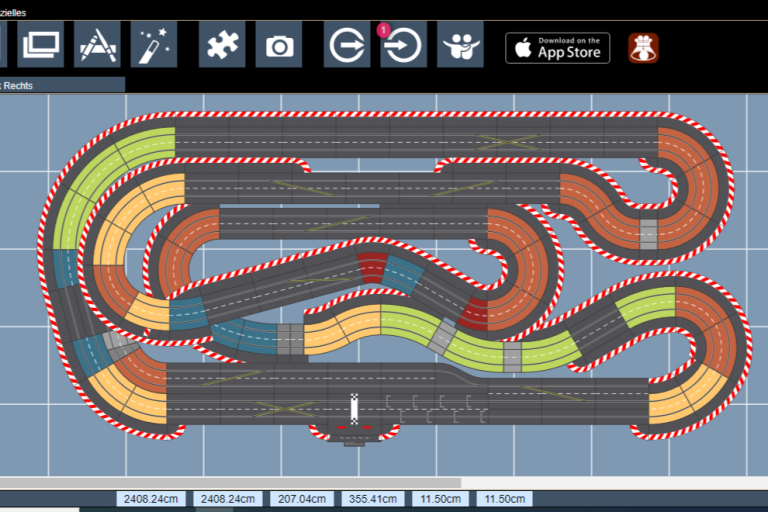
Task: Click the horizontal scrollbar below the track
Action: point(230,483)
